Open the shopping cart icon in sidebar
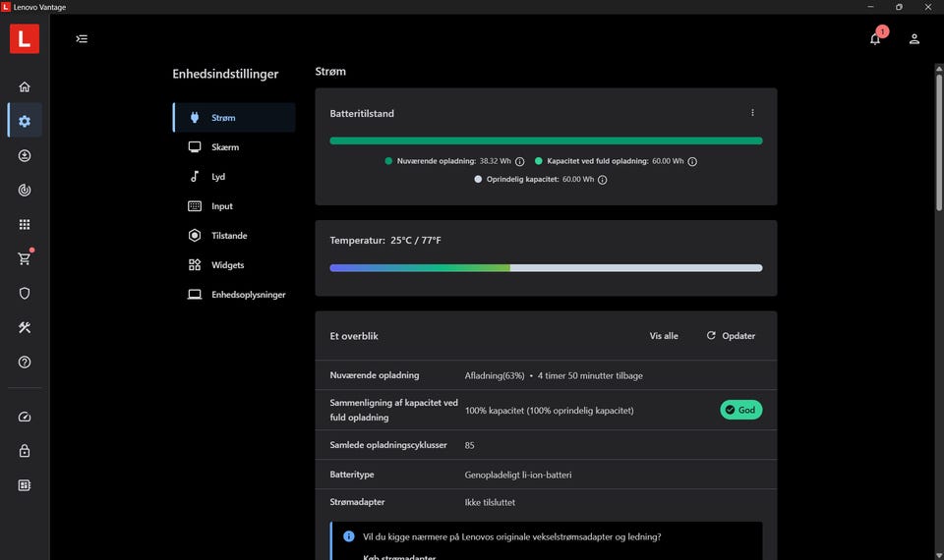The width and height of the screenshot is (944, 560). [25, 258]
